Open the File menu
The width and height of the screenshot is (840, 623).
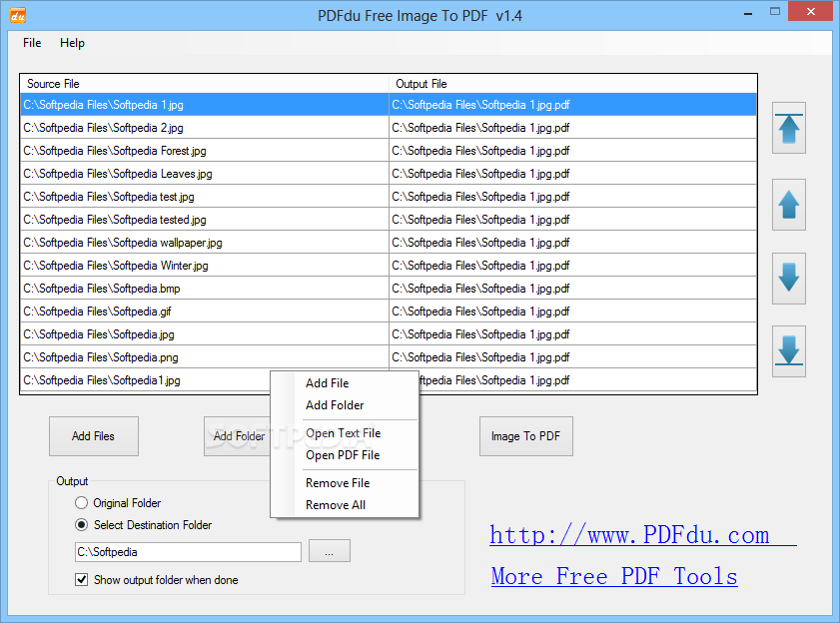point(32,43)
